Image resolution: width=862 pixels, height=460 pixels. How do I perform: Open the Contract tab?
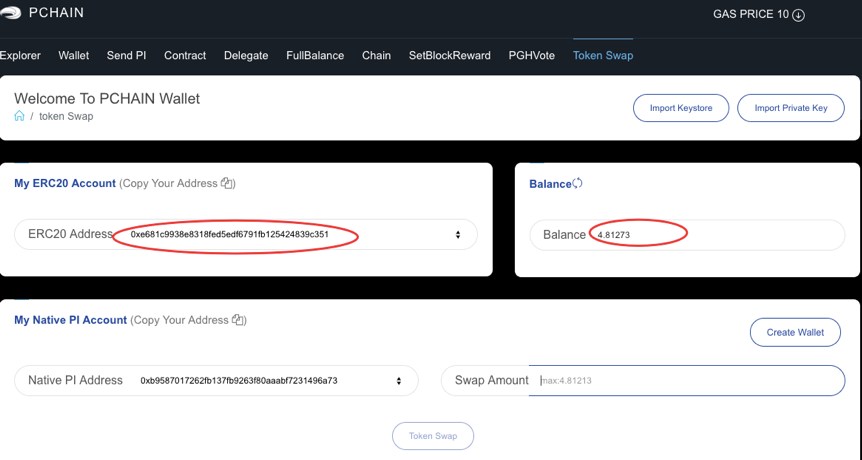coord(185,56)
